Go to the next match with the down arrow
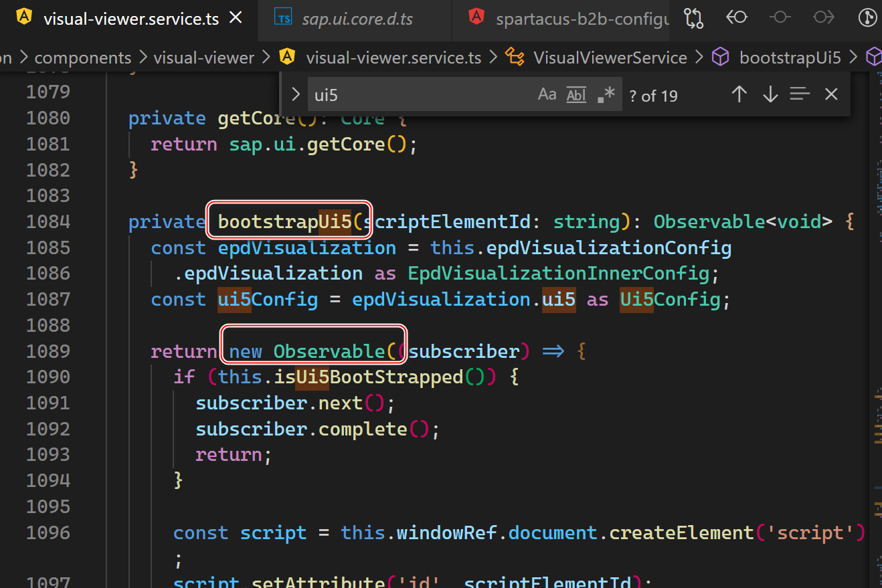 point(770,94)
